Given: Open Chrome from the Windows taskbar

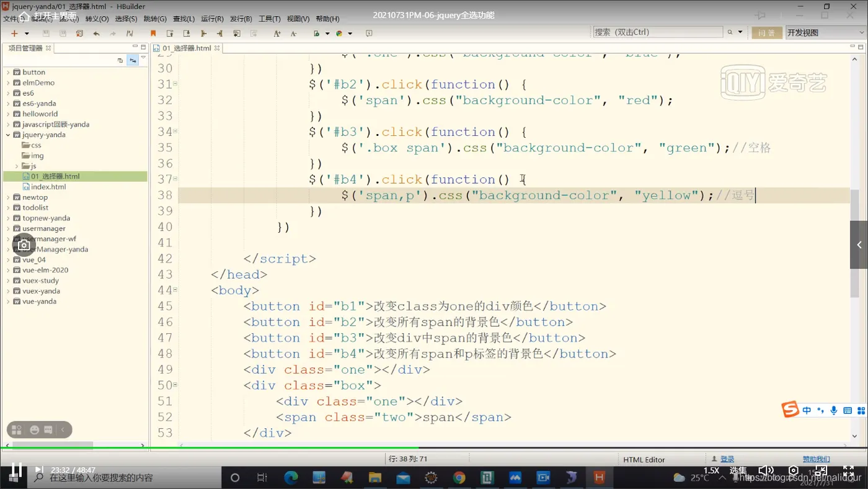Looking at the screenshot, I should click(x=459, y=478).
